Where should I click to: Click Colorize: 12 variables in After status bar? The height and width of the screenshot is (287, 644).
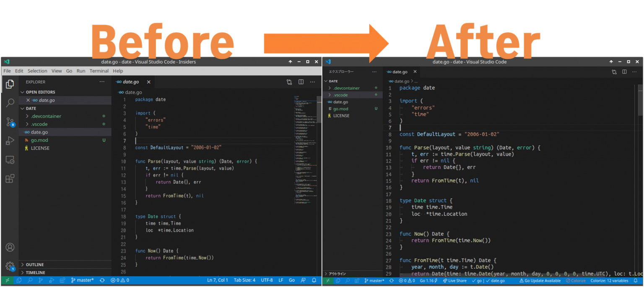coord(609,281)
